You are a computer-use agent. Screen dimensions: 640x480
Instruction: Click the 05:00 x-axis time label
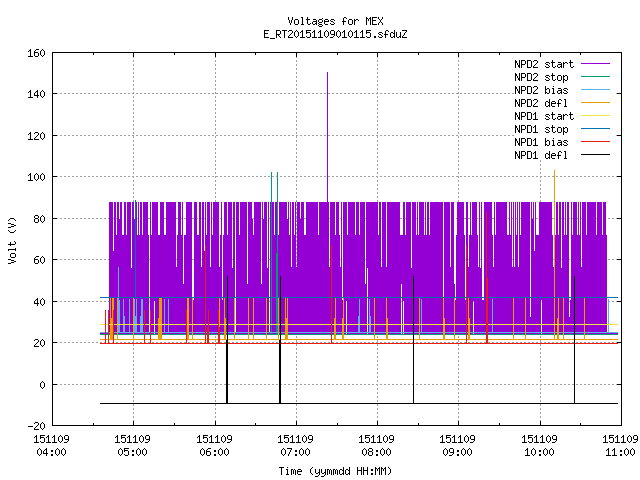point(132,452)
